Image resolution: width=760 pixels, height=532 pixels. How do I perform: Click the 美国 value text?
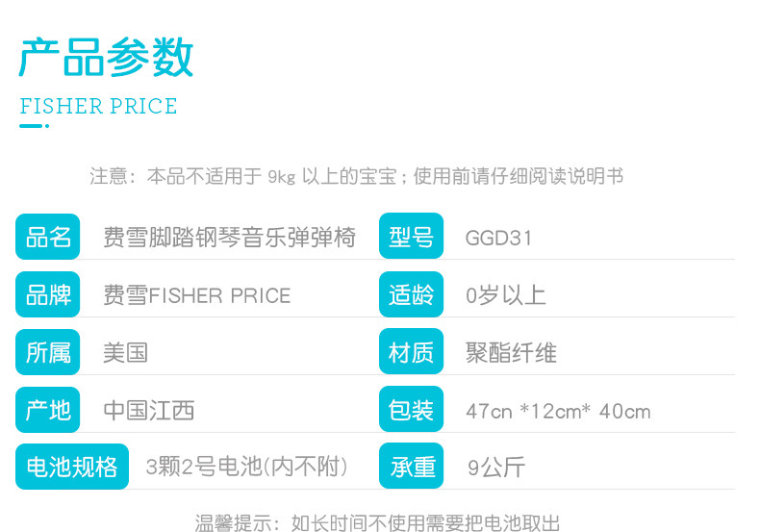pyautogui.click(x=125, y=353)
